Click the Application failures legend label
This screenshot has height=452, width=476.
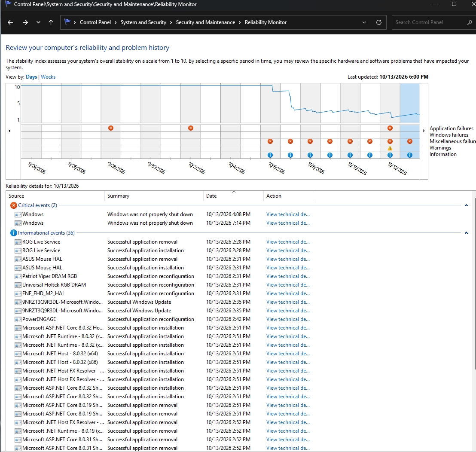[x=452, y=128]
